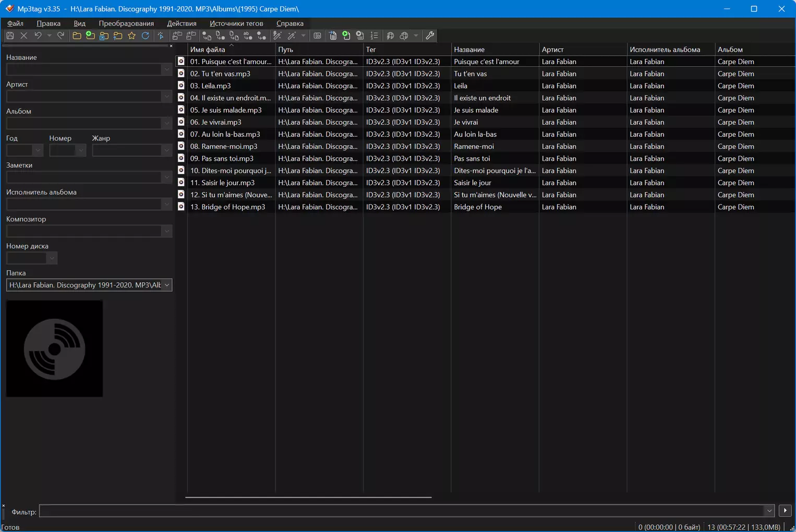This screenshot has width=796, height=532.
Task: Click the Undo arrow icon
Action: tap(38, 35)
